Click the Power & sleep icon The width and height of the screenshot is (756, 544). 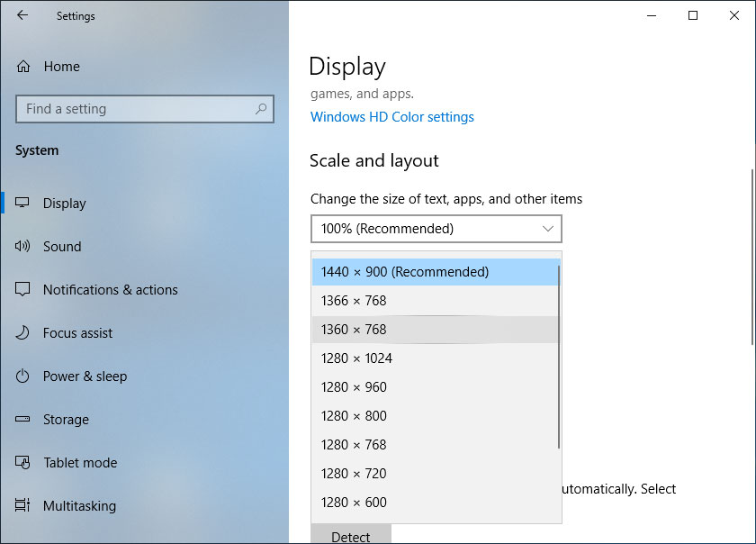23,376
